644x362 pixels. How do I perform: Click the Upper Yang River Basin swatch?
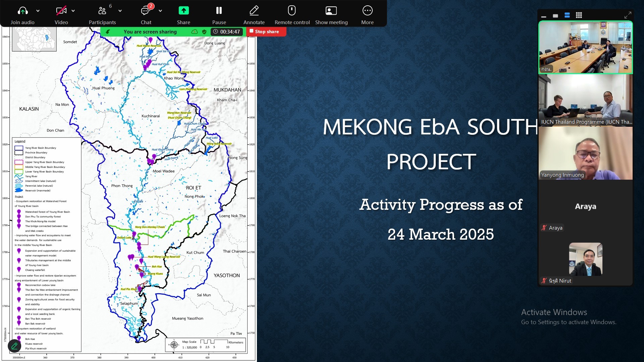point(19,162)
